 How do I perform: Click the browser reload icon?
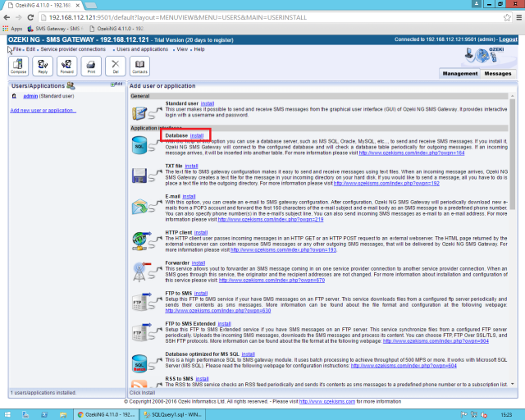point(30,17)
